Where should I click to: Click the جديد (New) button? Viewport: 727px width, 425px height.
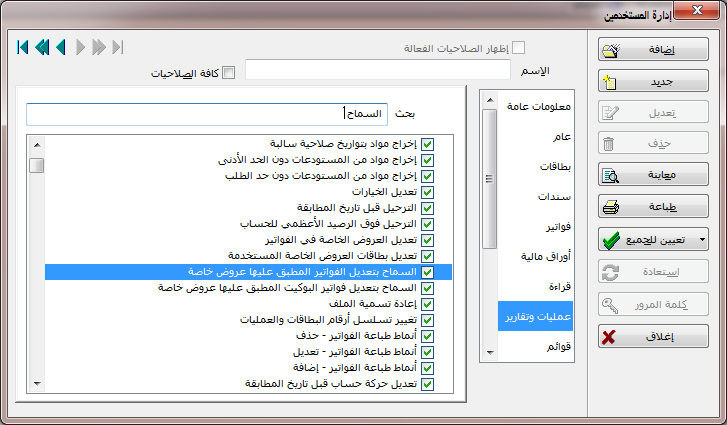(652, 81)
